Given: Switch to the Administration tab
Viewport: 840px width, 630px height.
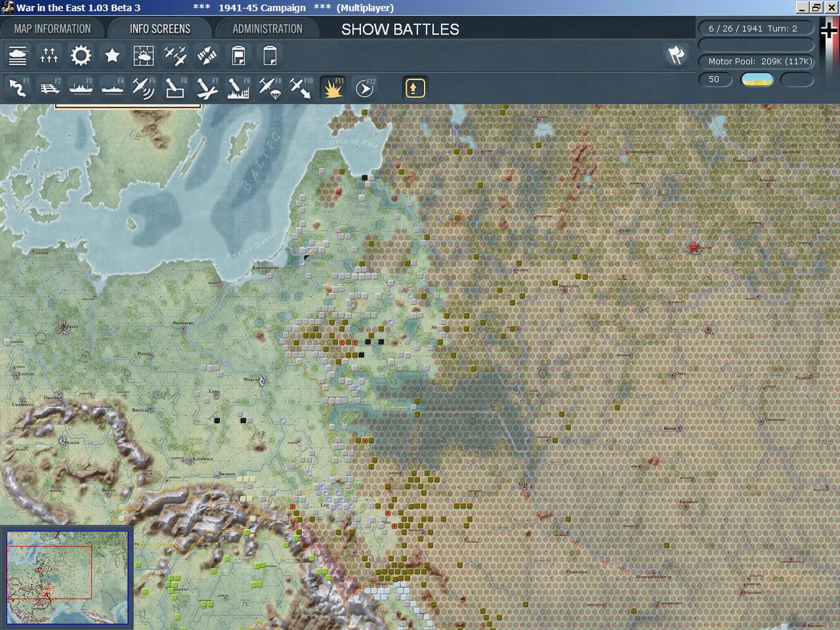Looking at the screenshot, I should coord(268,29).
